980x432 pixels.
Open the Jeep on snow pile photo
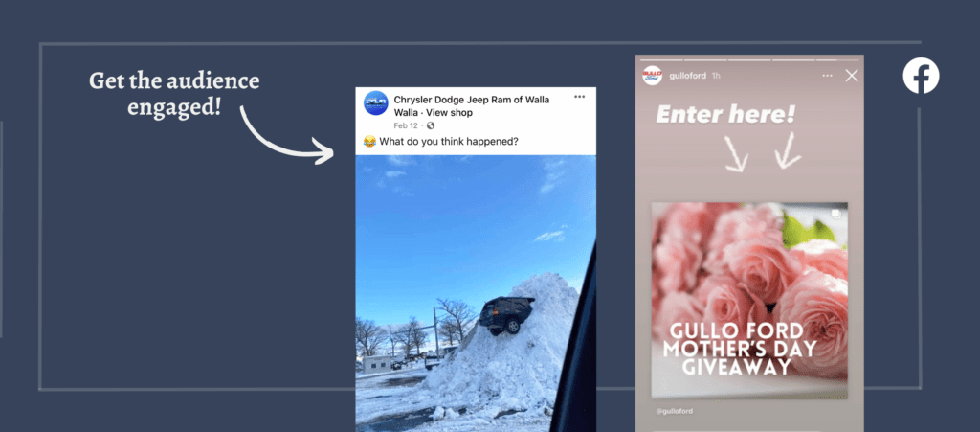tap(476, 293)
